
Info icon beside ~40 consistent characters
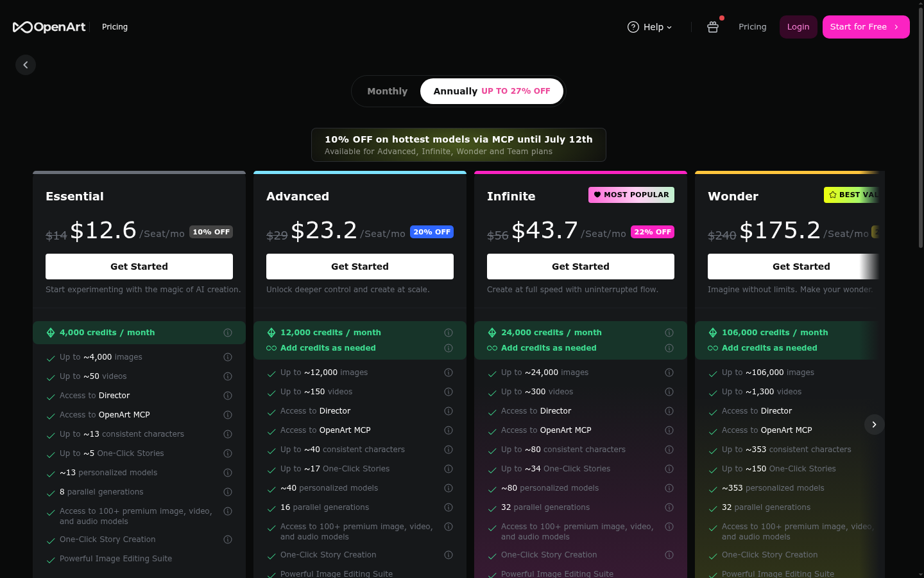click(x=449, y=450)
